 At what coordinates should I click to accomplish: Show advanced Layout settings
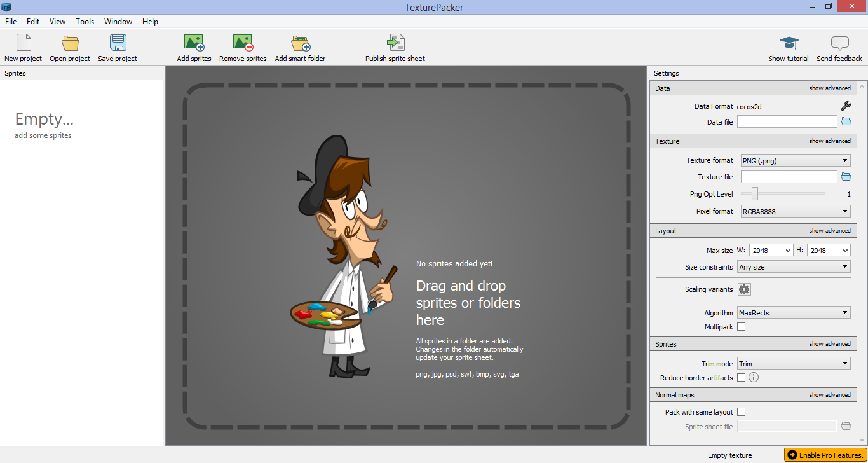point(830,231)
